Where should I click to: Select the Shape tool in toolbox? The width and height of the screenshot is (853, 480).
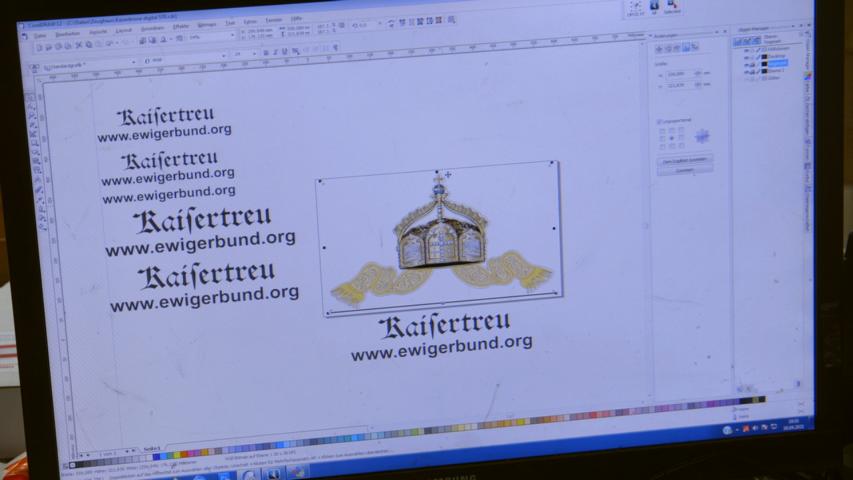(x=32, y=107)
